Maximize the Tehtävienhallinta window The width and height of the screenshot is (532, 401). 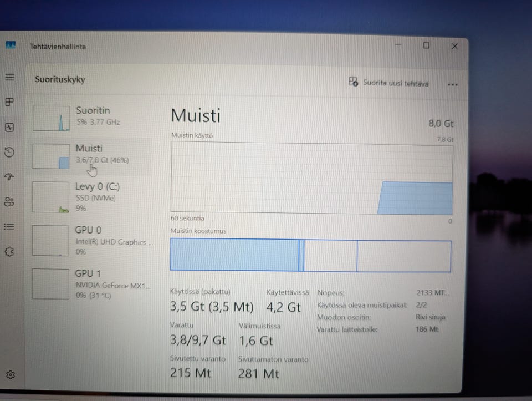[426, 45]
